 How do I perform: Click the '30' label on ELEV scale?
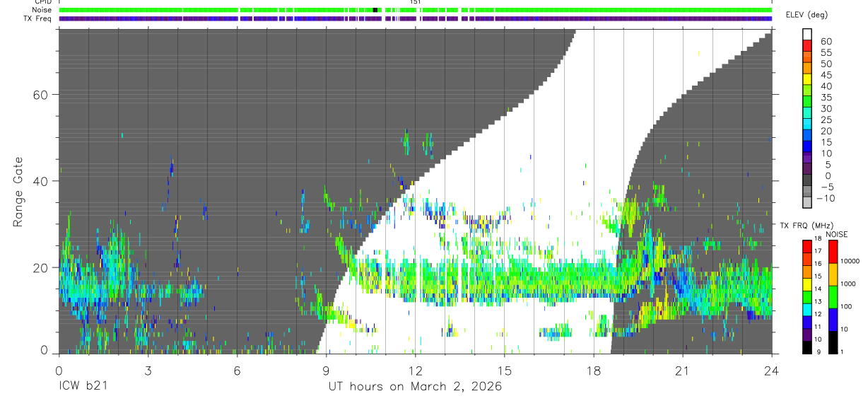click(826, 108)
